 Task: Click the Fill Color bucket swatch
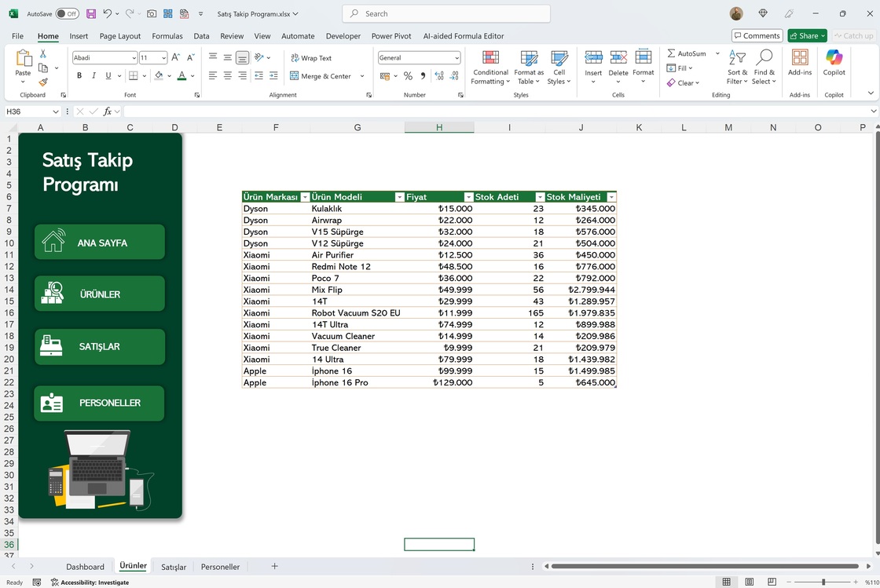pos(159,75)
